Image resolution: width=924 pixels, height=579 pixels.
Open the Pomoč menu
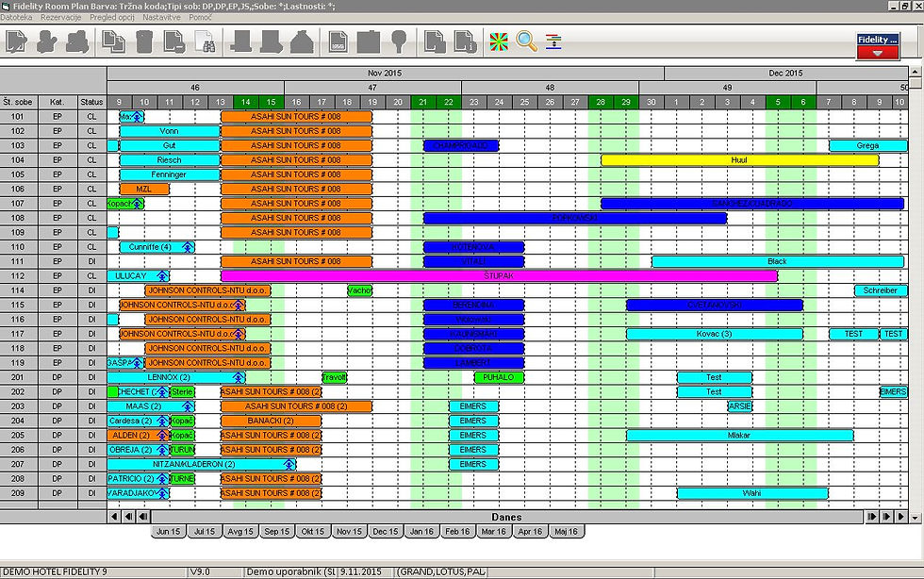point(200,18)
